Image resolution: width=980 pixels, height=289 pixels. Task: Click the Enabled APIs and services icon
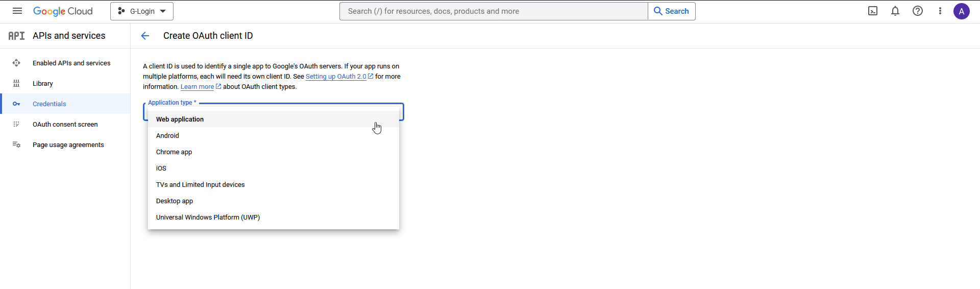click(16, 63)
